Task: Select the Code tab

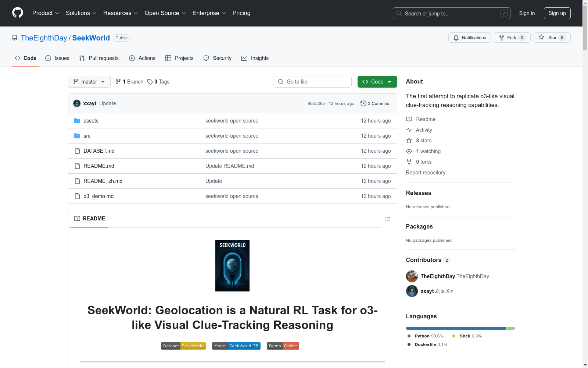Action: coord(25,58)
